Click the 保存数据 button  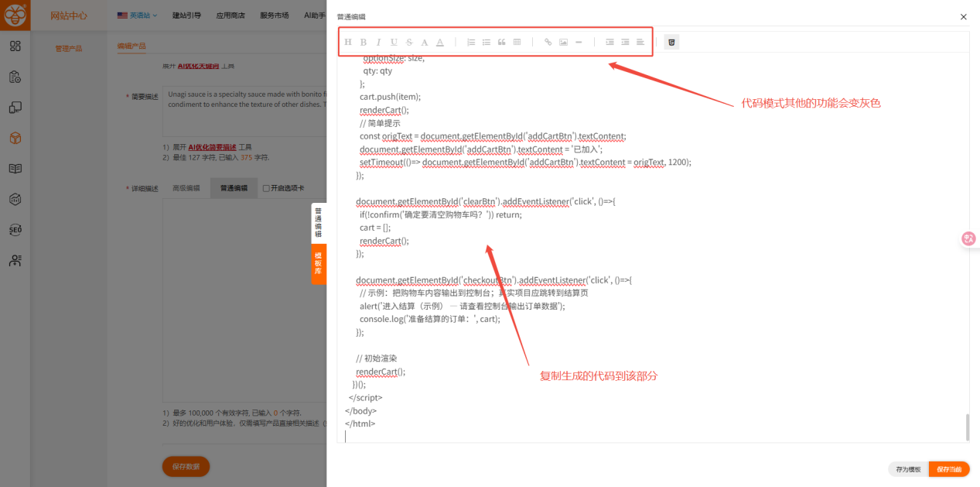point(186,466)
